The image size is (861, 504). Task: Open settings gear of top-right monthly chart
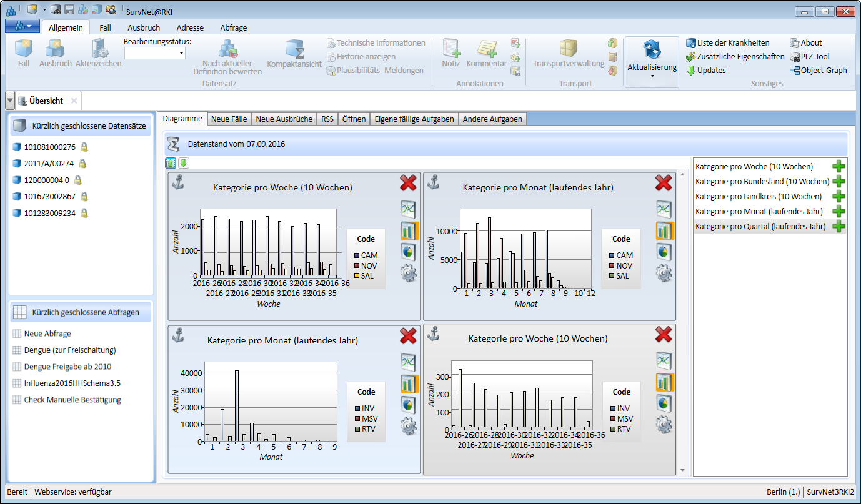tap(664, 273)
